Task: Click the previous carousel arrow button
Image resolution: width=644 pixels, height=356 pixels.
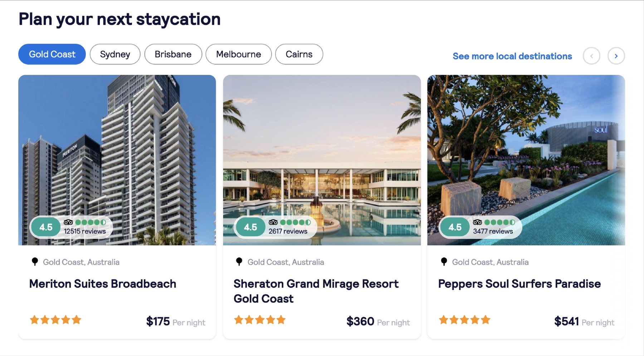Action: (591, 56)
